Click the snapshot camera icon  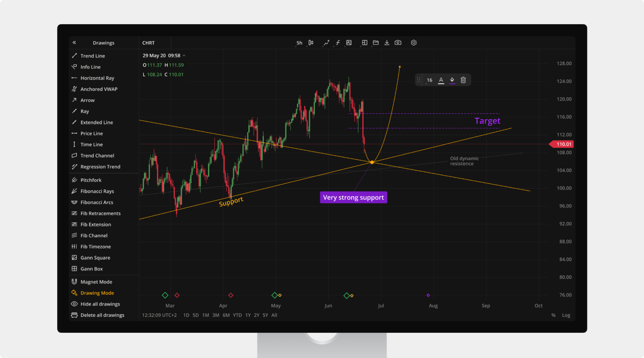(x=398, y=43)
